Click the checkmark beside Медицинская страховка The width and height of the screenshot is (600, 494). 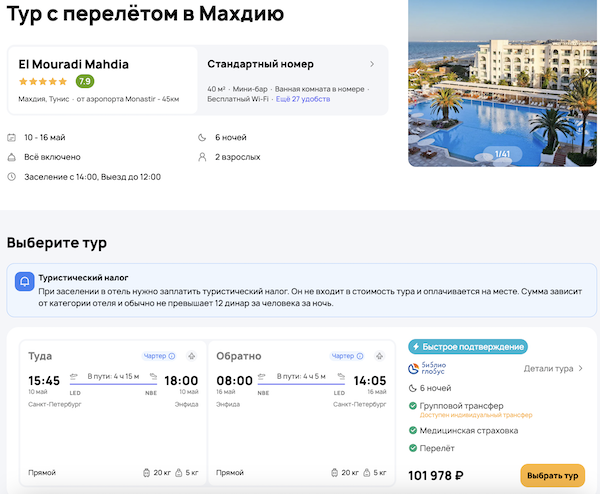pyautogui.click(x=413, y=430)
